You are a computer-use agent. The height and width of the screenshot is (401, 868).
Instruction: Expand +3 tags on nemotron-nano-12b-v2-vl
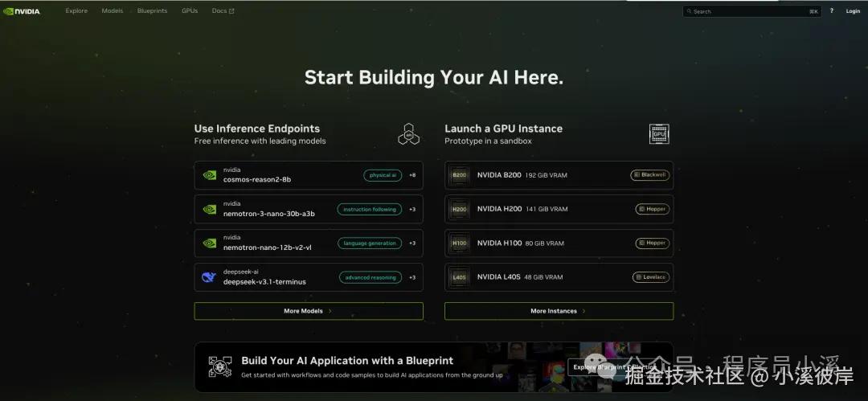(x=412, y=243)
